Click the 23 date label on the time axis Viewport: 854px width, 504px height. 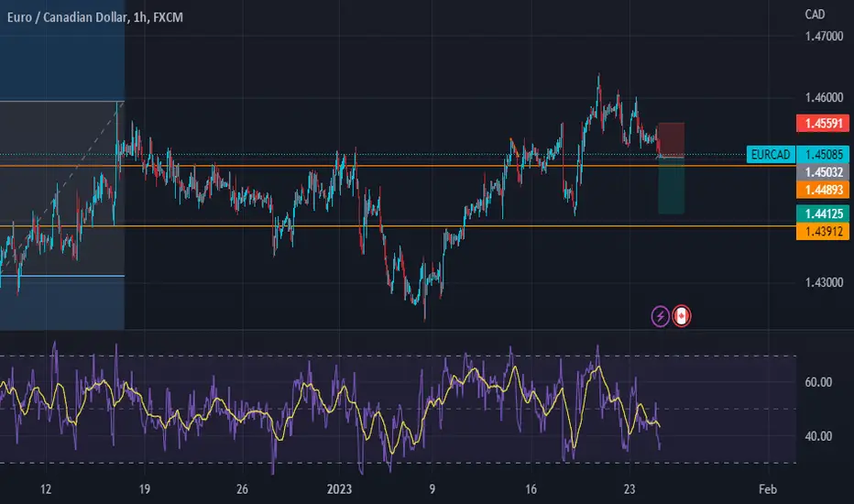(630, 489)
